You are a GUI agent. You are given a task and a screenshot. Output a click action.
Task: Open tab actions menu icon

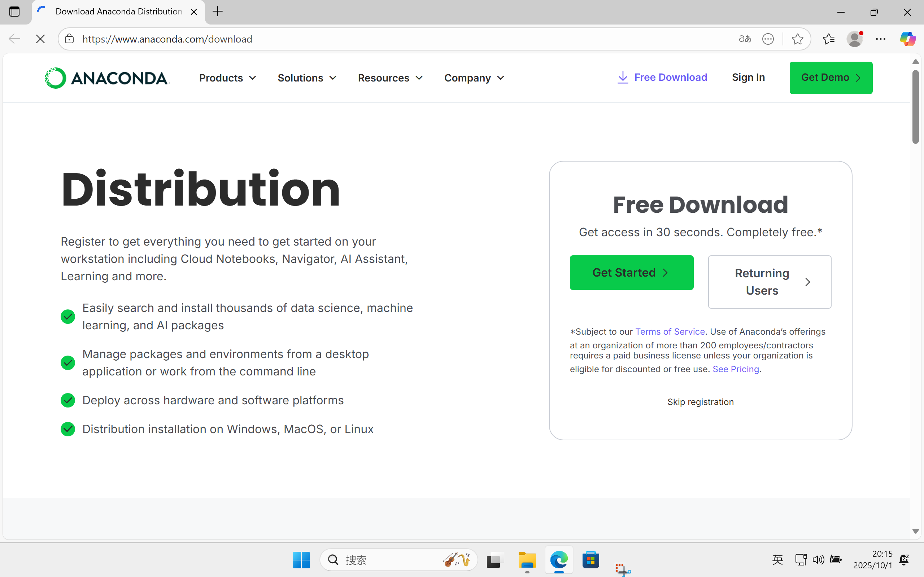point(14,12)
